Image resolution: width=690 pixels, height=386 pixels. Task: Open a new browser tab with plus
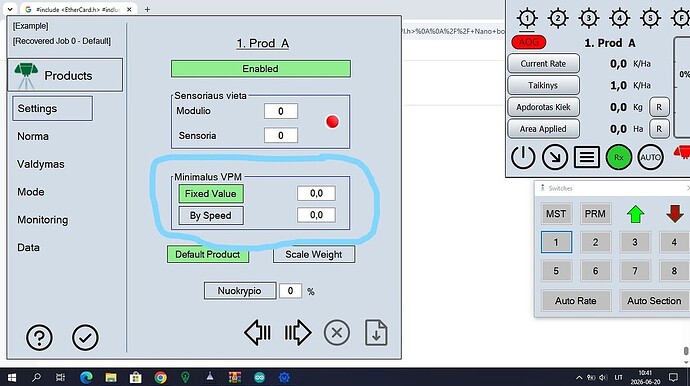tap(147, 9)
